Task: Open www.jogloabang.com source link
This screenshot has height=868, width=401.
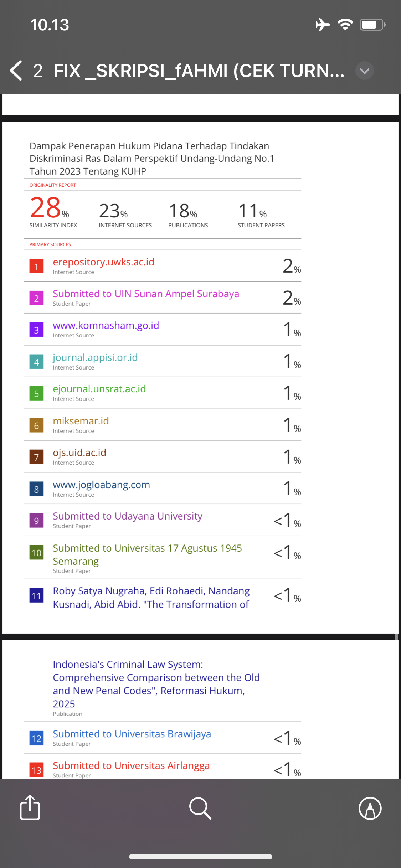Action: tap(101, 485)
